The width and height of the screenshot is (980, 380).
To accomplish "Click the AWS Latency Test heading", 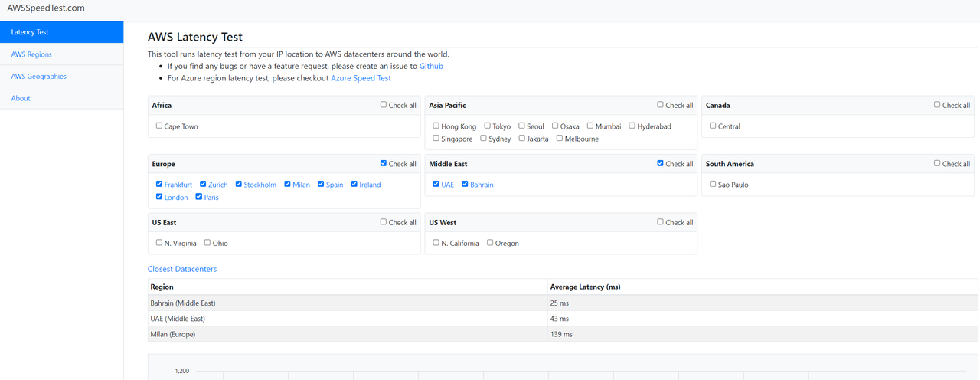I will point(195,36).
